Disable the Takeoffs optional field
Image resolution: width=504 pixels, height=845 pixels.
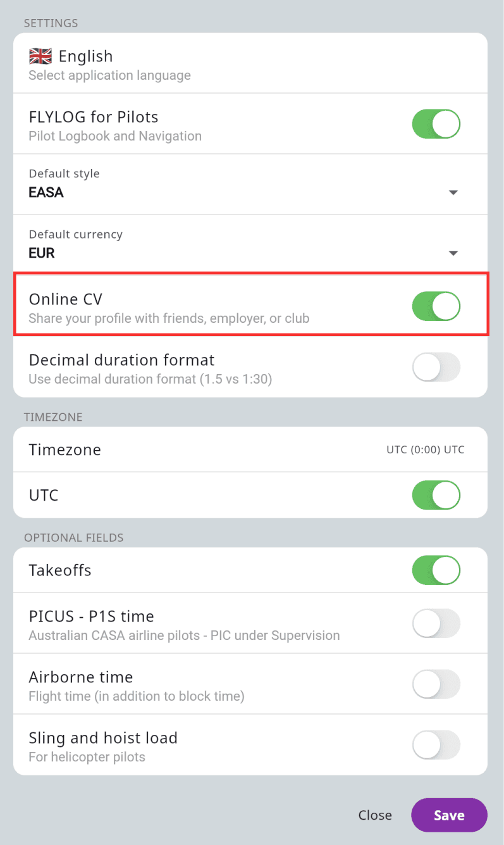[436, 570]
